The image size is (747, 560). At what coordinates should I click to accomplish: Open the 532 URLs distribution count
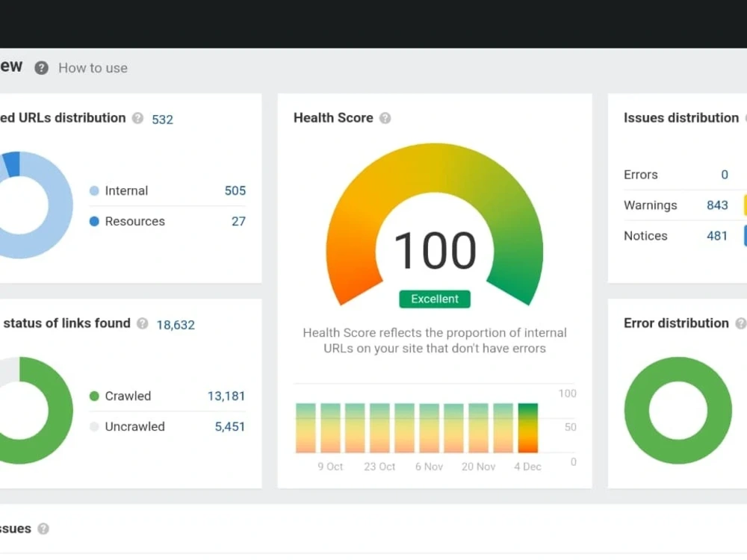pos(162,119)
